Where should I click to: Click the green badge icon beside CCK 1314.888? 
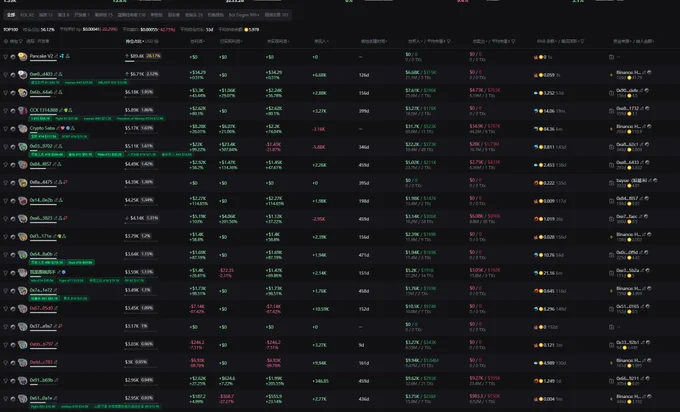click(x=65, y=110)
